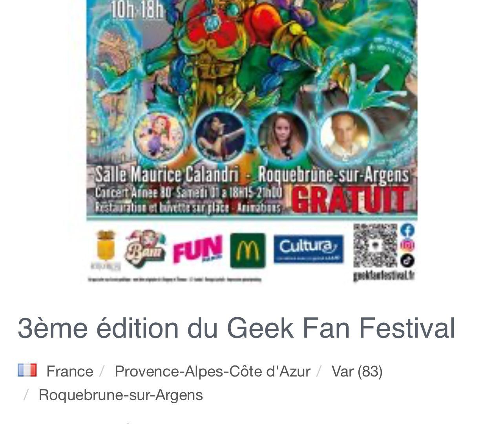Click the TikTok icon on the poster

tap(408, 260)
